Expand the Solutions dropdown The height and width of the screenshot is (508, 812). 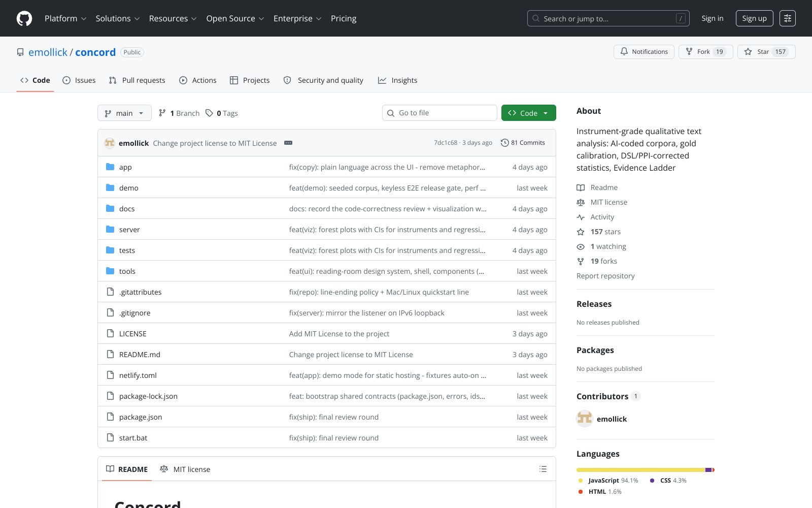click(118, 18)
